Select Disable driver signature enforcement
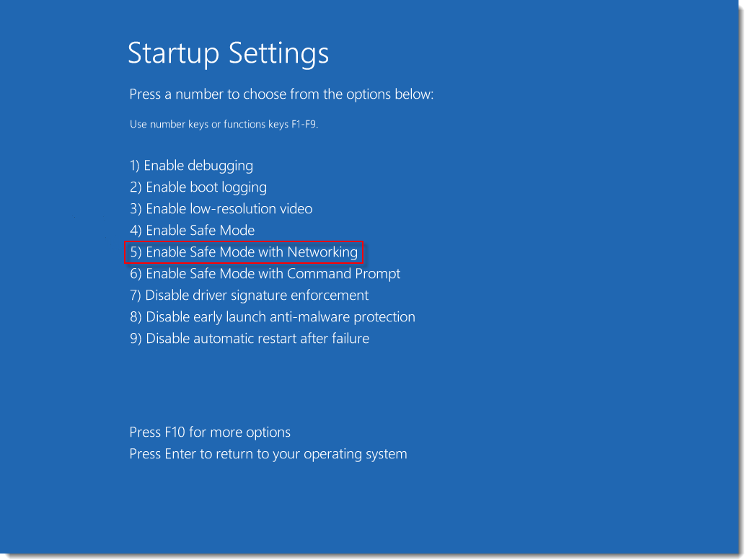This screenshot has height=560, width=745. [x=249, y=295]
